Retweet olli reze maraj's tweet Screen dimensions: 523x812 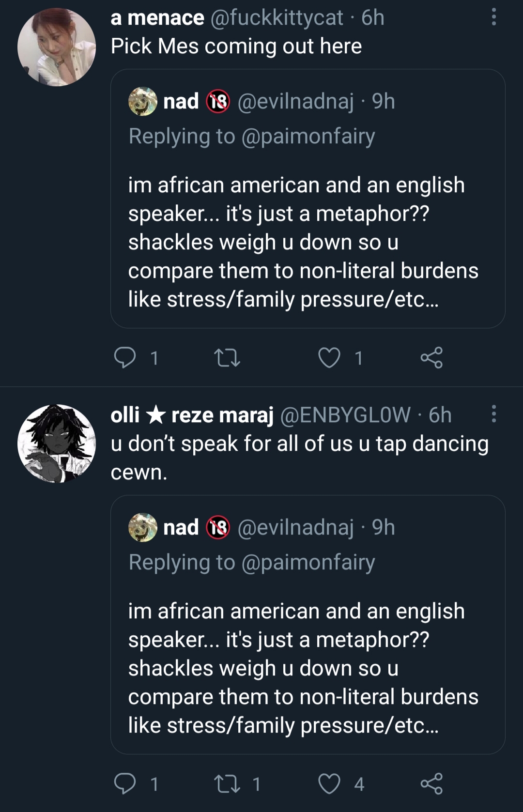[227, 784]
